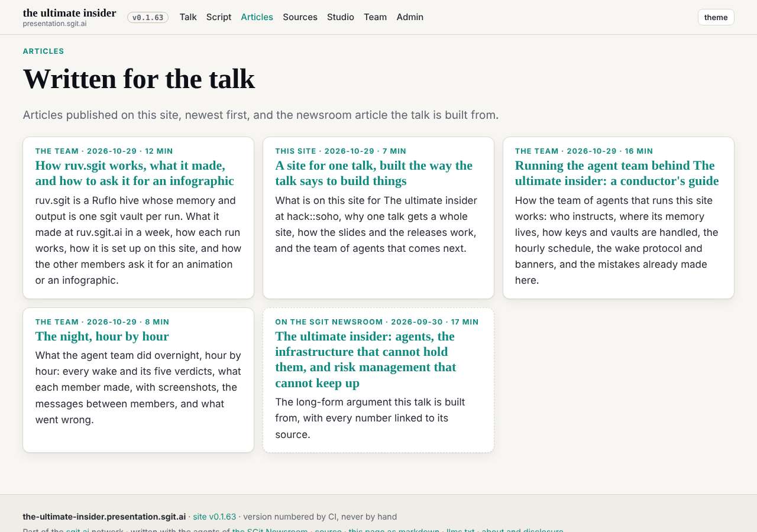Image resolution: width=757 pixels, height=532 pixels.
Task: Open the newsroom 'agents, the infrastructure' article
Action: coord(365,359)
